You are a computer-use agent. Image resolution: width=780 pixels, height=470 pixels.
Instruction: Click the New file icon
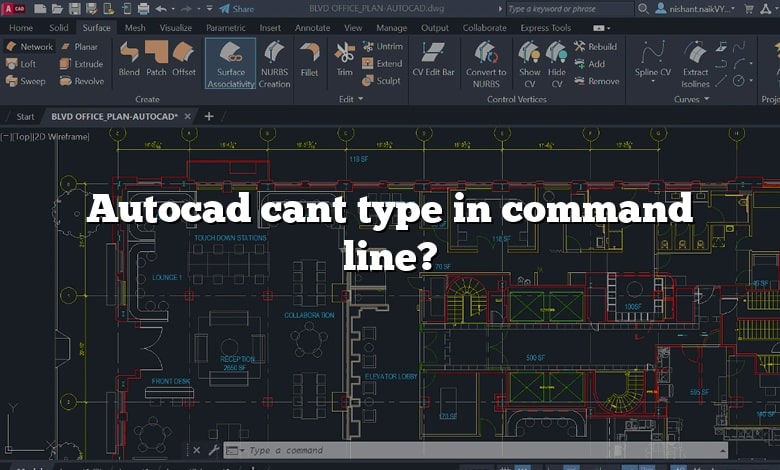point(40,8)
